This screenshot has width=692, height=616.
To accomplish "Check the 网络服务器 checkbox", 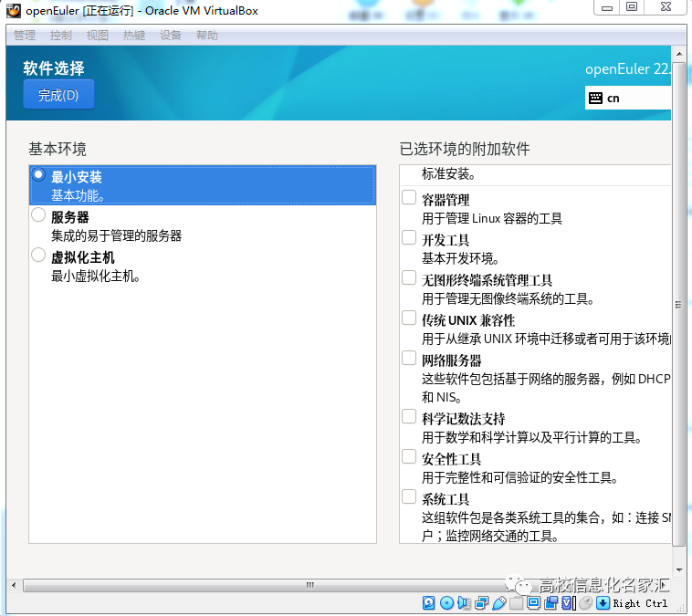I will point(409,358).
